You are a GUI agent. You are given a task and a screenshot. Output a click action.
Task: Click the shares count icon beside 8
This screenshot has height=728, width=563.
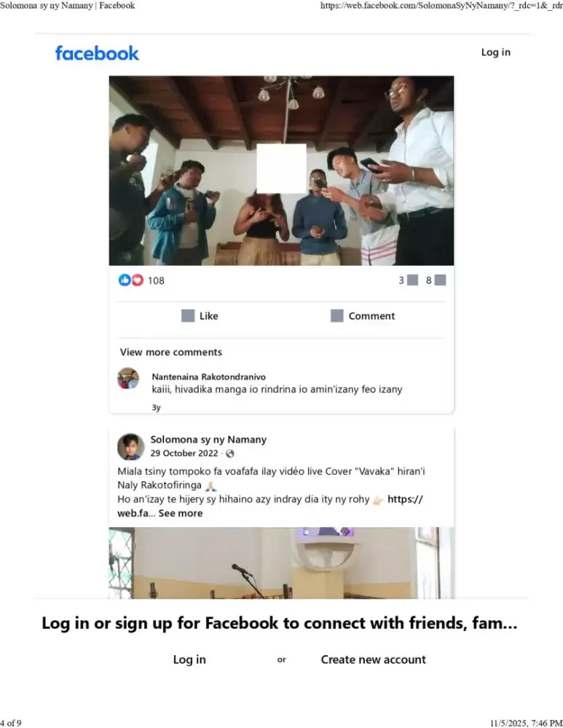(441, 280)
